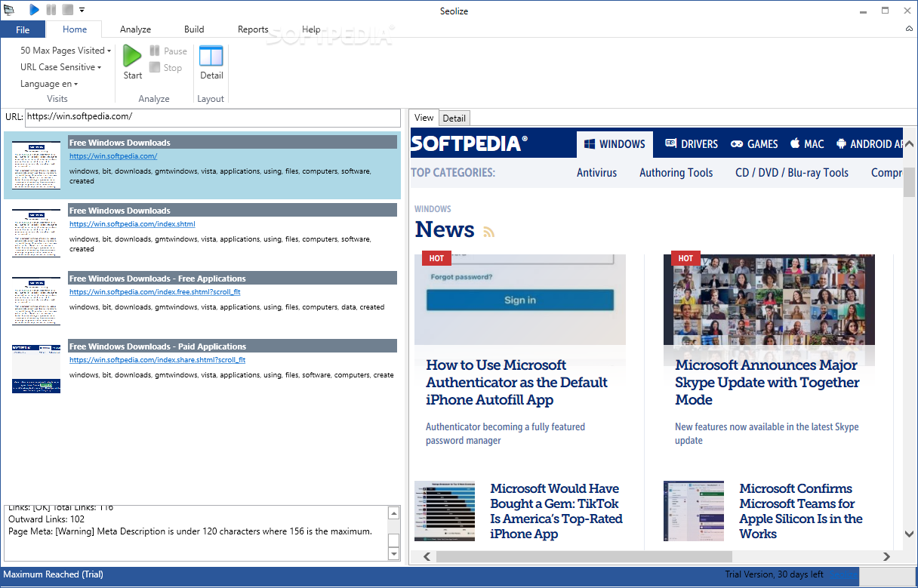Open Microsoft Teams for Apple Silicon article
Viewport: 918px width, 588px height.
pyautogui.click(x=801, y=511)
